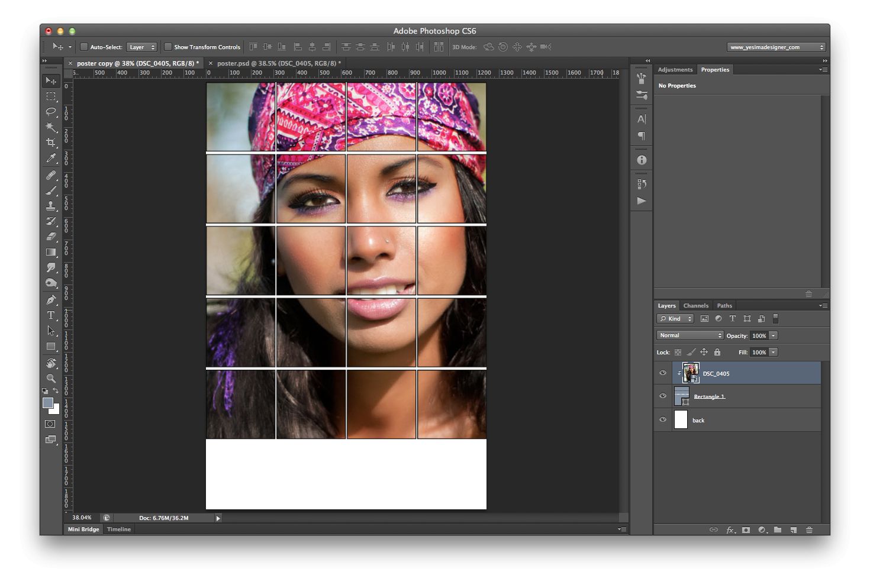Click the Add layer style fx icon
This screenshot has width=870, height=588.
730,530
